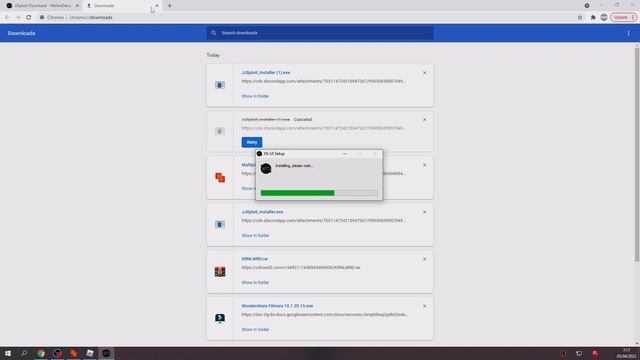The image size is (640, 360).
Task: Show Wondershare Filmora in folder
Action: 255,330
